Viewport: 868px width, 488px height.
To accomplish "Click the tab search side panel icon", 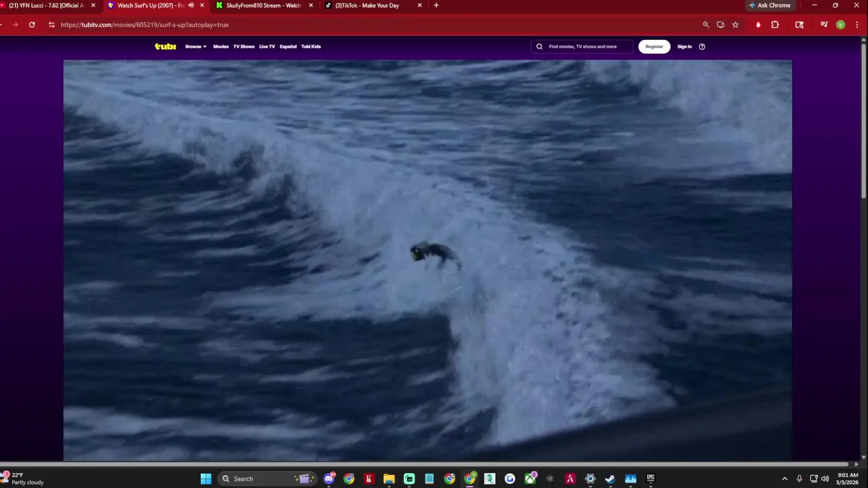I will pyautogui.click(x=800, y=24).
